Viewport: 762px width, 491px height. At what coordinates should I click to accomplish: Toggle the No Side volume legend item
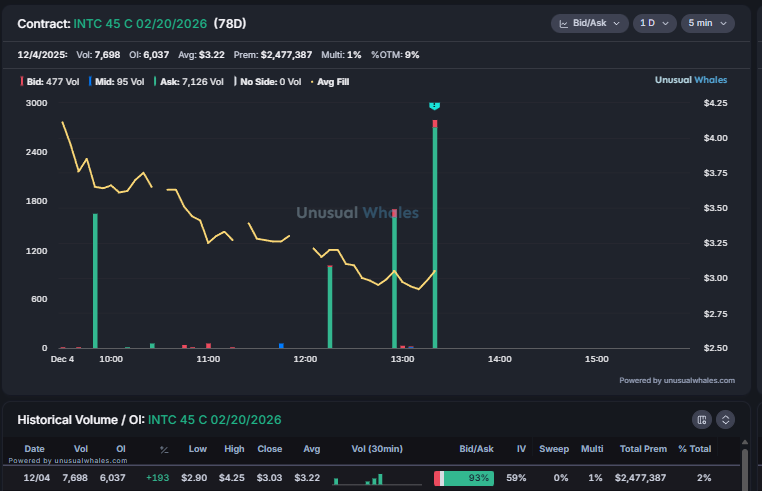268,82
